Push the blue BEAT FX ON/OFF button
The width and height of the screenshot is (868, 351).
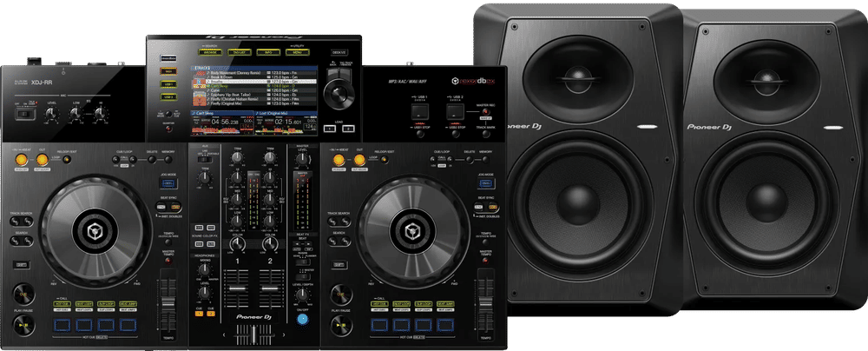point(302,319)
